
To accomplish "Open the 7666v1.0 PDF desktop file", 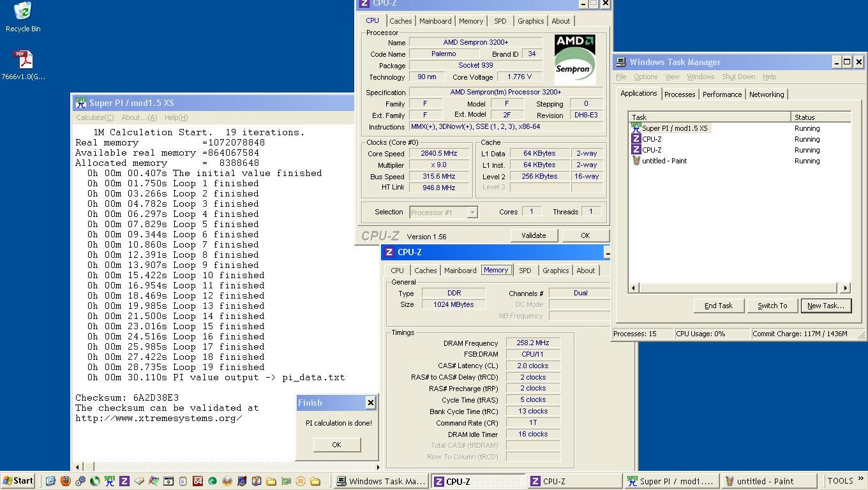I will [x=24, y=65].
